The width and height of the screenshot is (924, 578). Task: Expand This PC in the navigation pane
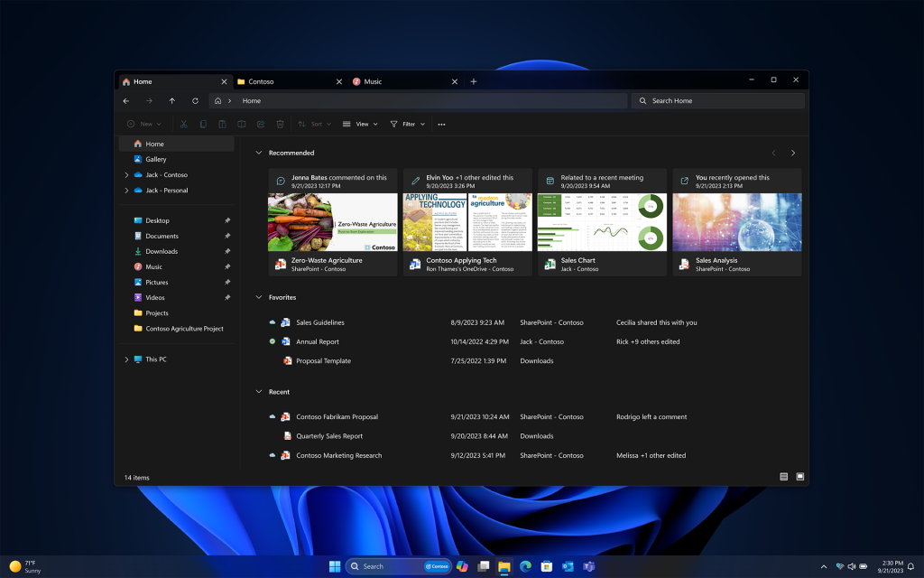(x=126, y=359)
